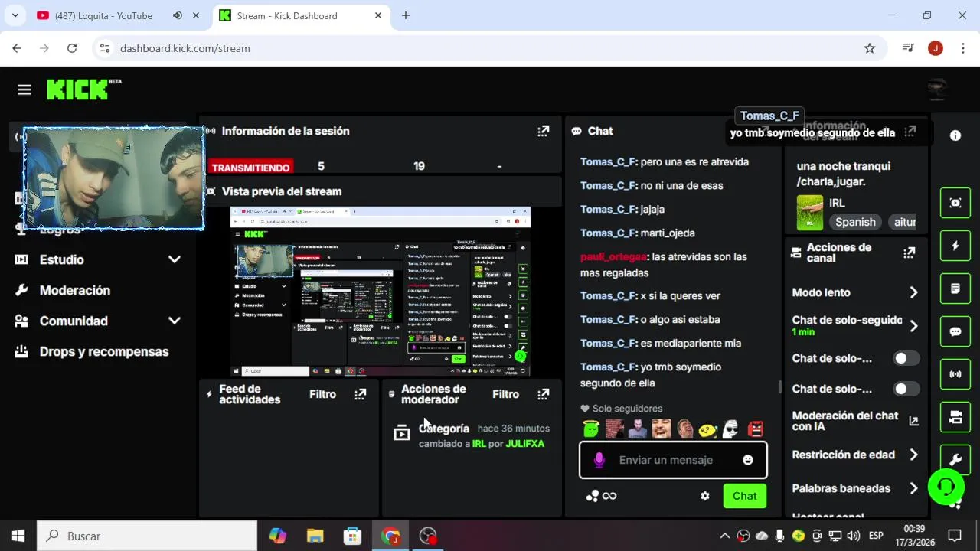Open OBS Studio from the taskbar
This screenshot has height=551, width=980.
[x=427, y=536]
